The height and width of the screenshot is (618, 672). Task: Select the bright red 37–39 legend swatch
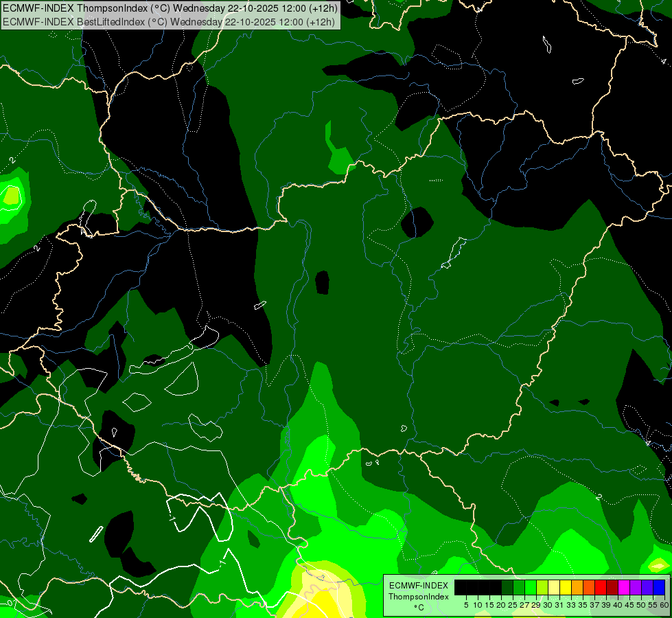click(x=601, y=587)
